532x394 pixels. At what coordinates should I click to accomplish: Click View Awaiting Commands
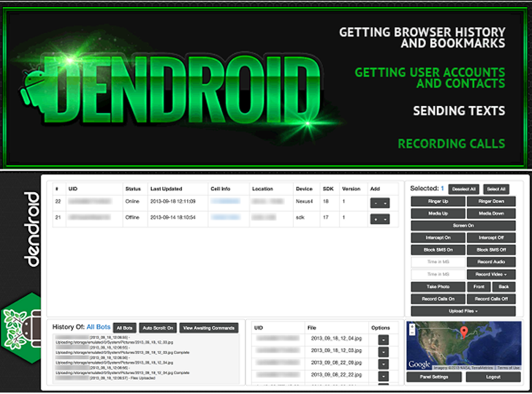pyautogui.click(x=209, y=327)
